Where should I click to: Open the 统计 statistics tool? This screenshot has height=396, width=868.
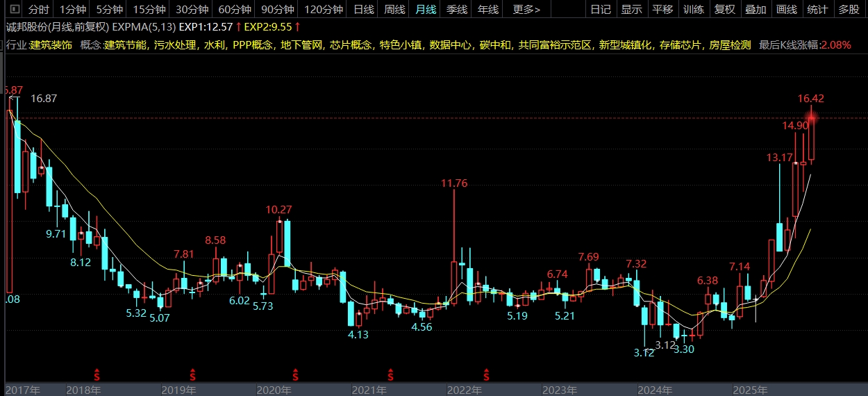point(817,9)
